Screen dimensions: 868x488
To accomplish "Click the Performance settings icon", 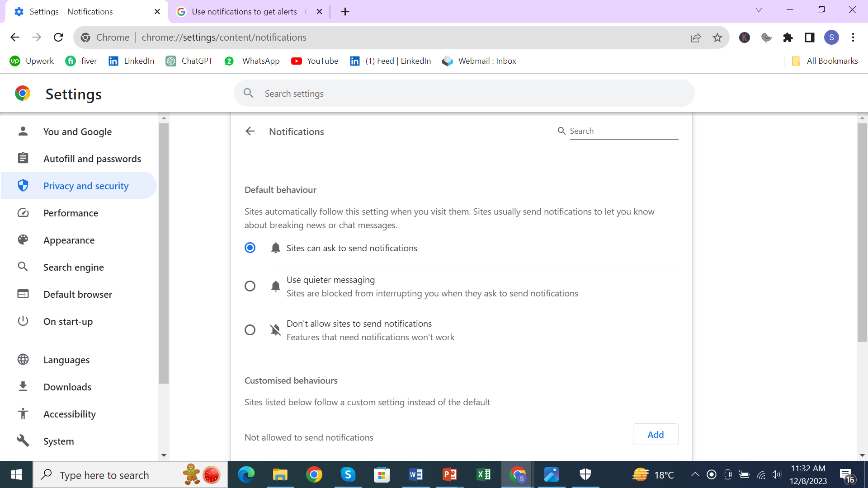I will (22, 213).
